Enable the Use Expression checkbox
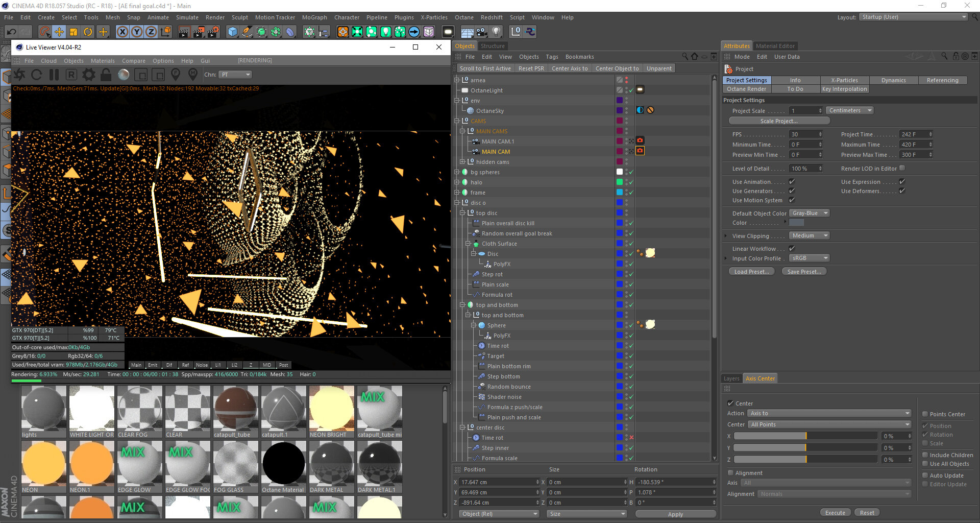The width and height of the screenshot is (980, 523). point(902,181)
